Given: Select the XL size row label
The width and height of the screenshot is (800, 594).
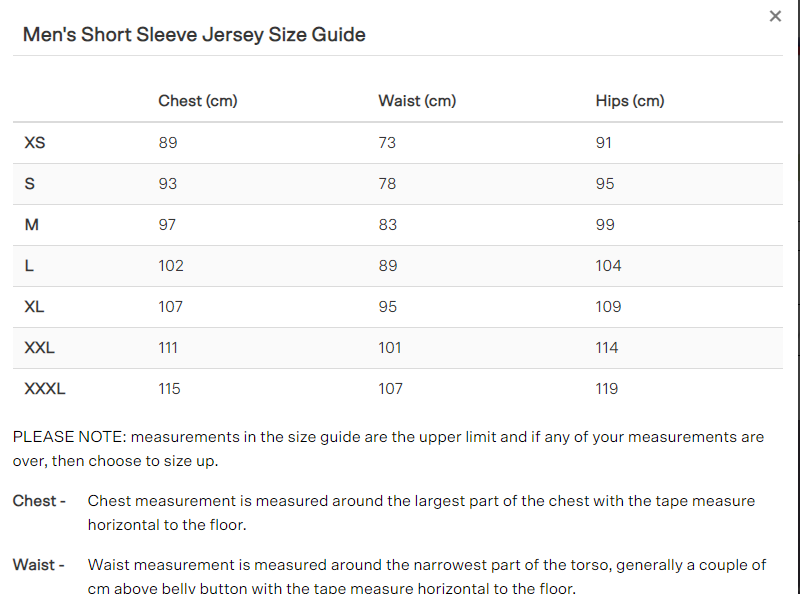Looking at the screenshot, I should pos(33,307).
